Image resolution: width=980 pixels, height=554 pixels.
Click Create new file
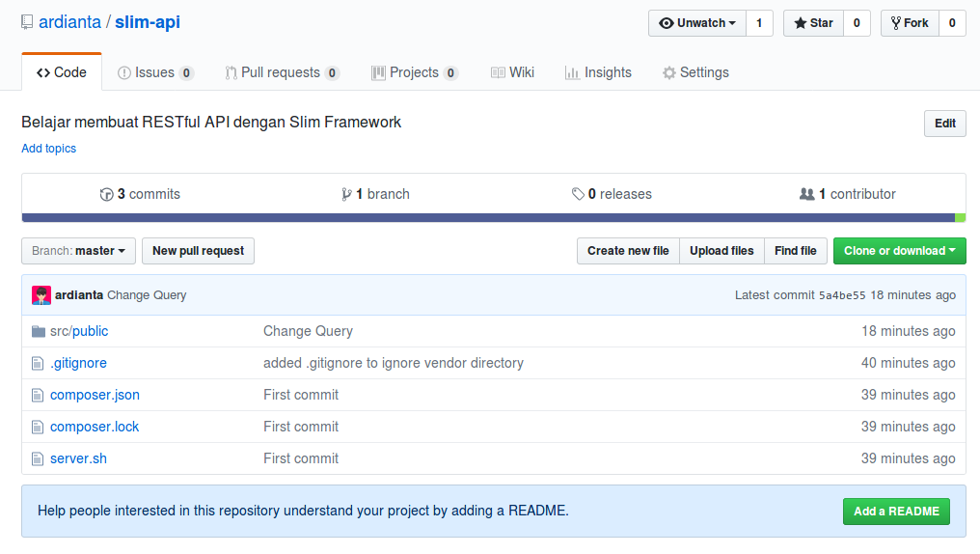(628, 251)
